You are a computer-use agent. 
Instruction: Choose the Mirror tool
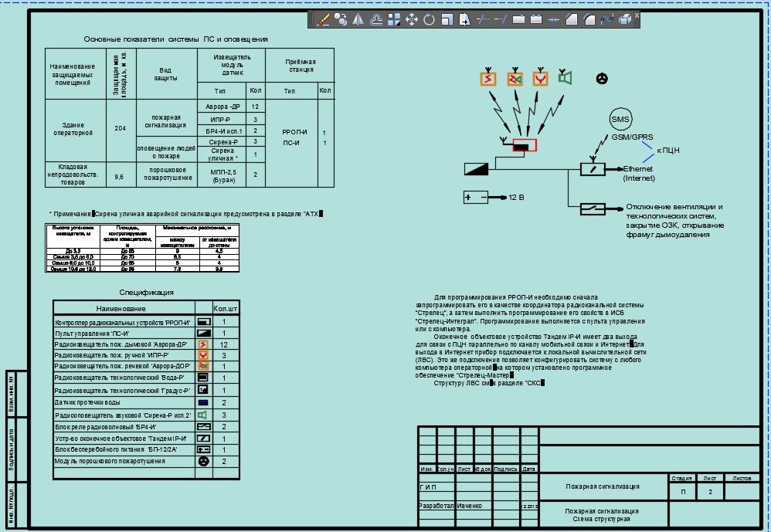click(358, 20)
